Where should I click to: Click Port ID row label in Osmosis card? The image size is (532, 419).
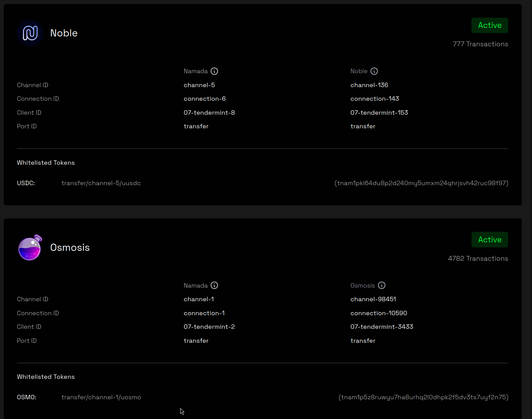pos(27,341)
